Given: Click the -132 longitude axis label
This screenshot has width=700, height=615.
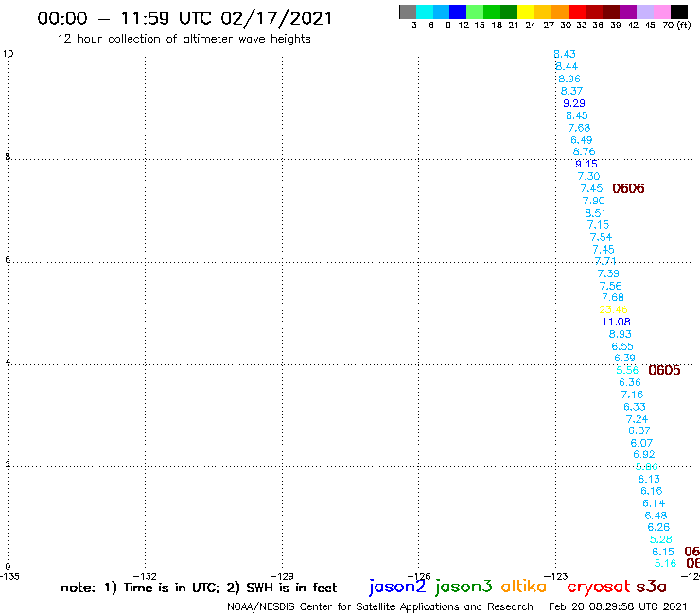Looking at the screenshot, I should [x=145, y=576].
